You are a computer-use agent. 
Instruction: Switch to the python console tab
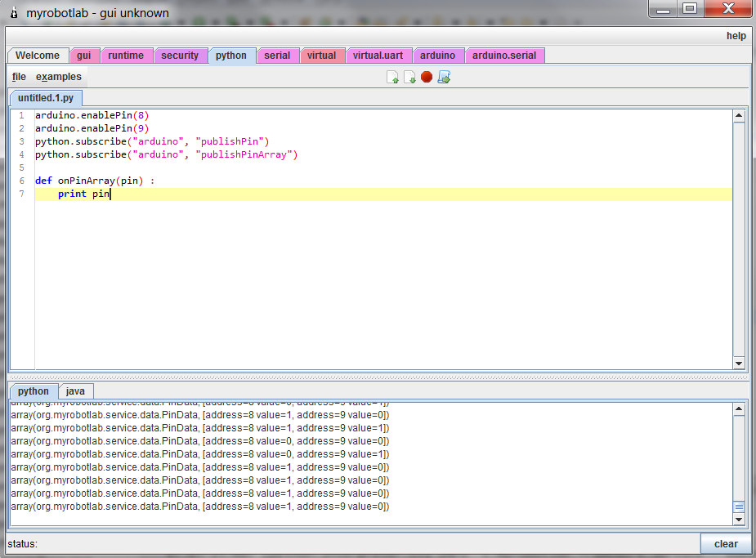[x=34, y=391]
